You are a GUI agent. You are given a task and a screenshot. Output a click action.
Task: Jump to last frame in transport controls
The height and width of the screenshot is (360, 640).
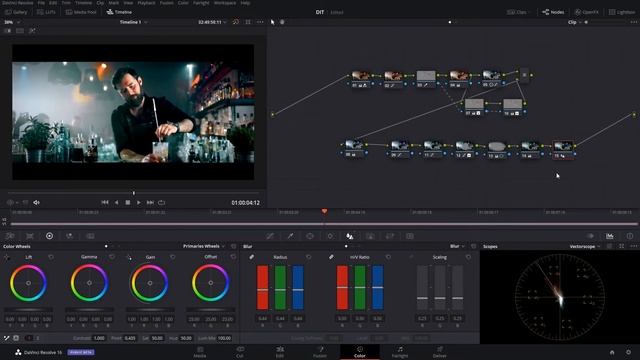point(150,202)
